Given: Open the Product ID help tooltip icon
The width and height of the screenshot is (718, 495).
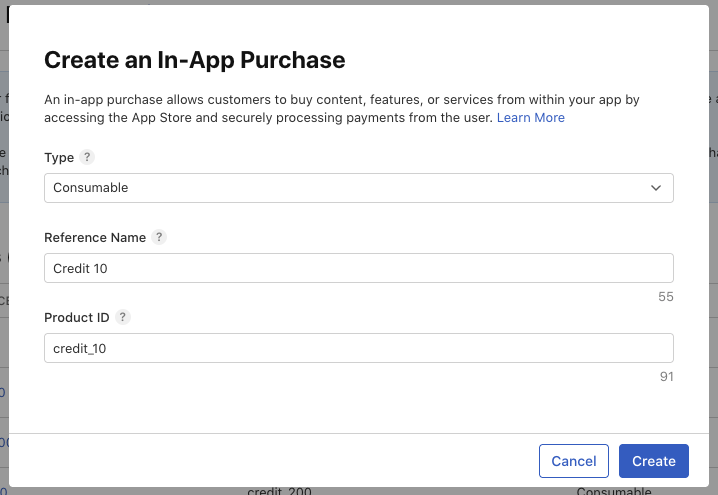Looking at the screenshot, I should click(x=122, y=317).
